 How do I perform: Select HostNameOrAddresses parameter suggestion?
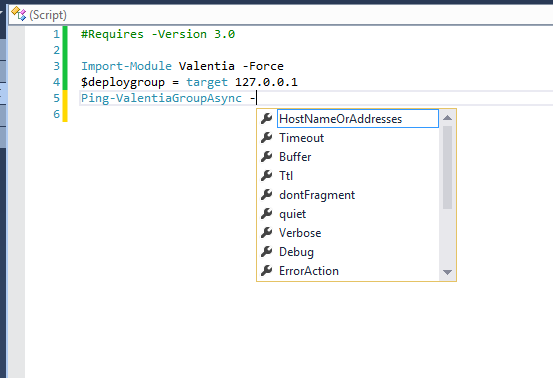point(358,119)
